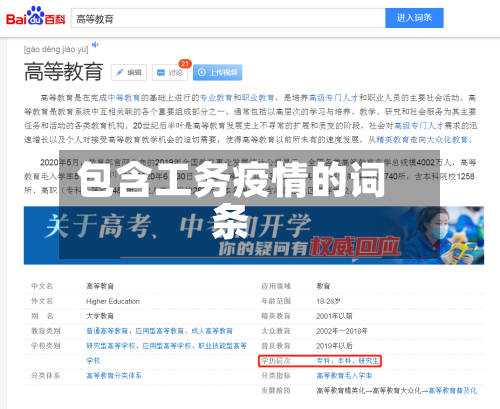This screenshot has height=409, width=500.
Task: Open the 职业技能型高等 link
Action: click(223, 346)
